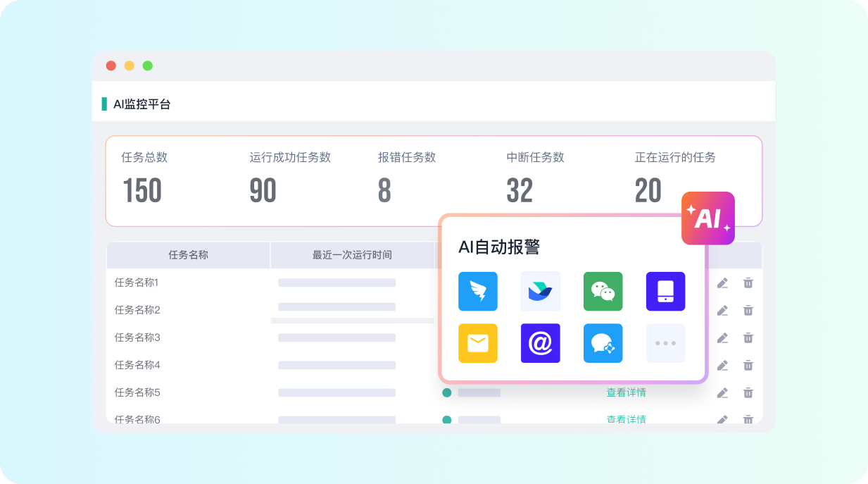Click the 正在运行的任务 20 statistic
This screenshot has height=484, width=868.
coord(675,178)
